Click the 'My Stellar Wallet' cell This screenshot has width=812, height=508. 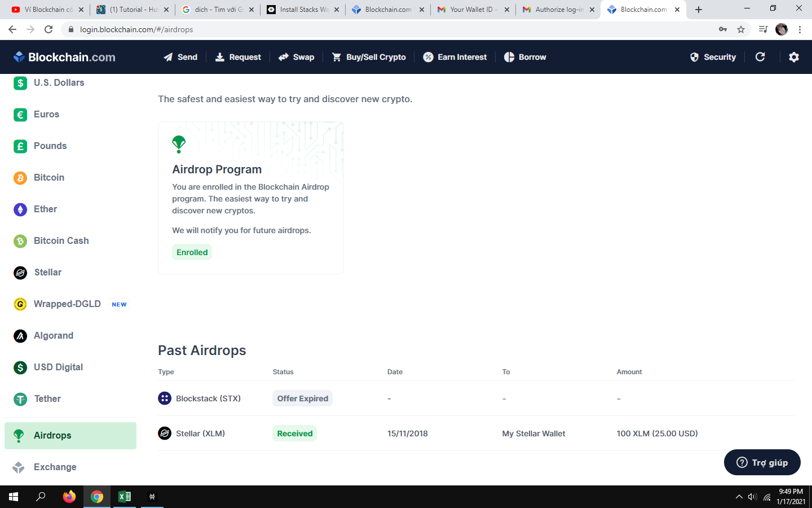point(534,433)
